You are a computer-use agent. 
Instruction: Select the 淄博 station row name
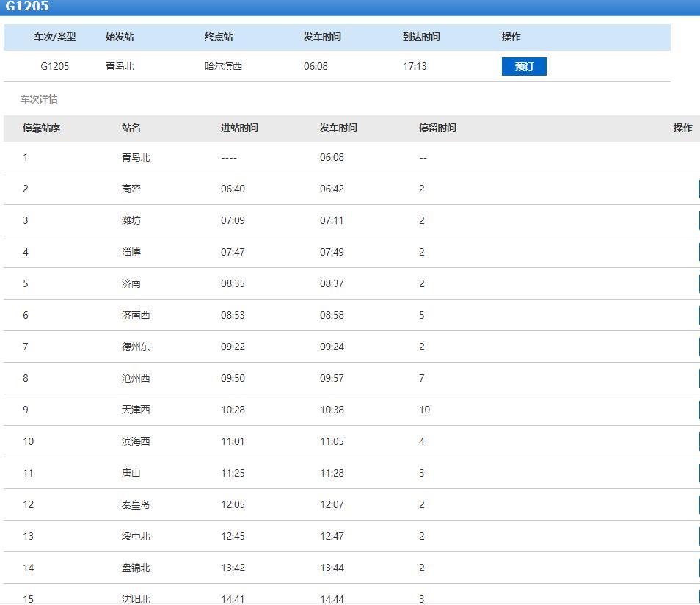click(x=131, y=252)
